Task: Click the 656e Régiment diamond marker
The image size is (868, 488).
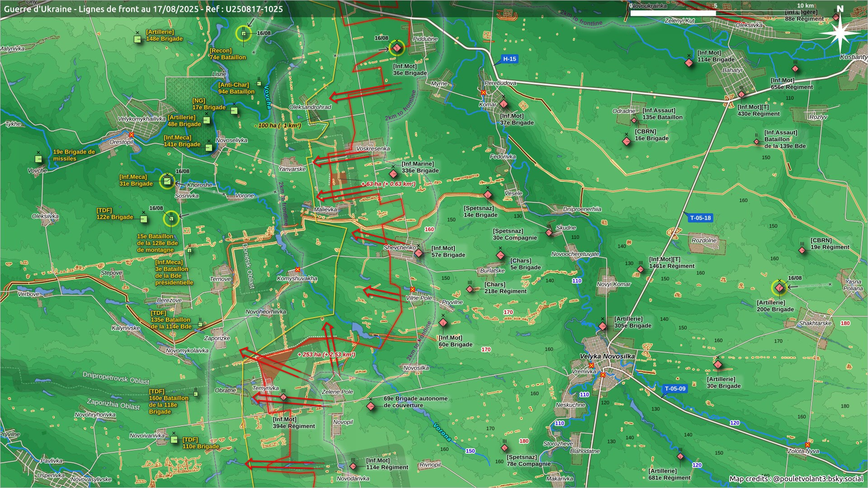Action: point(796,70)
